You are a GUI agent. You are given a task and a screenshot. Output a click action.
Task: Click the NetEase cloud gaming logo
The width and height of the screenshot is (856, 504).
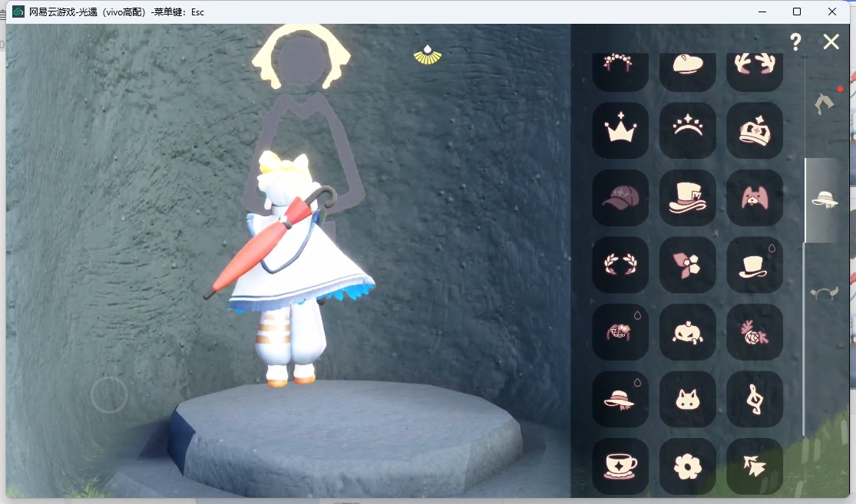[x=18, y=12]
